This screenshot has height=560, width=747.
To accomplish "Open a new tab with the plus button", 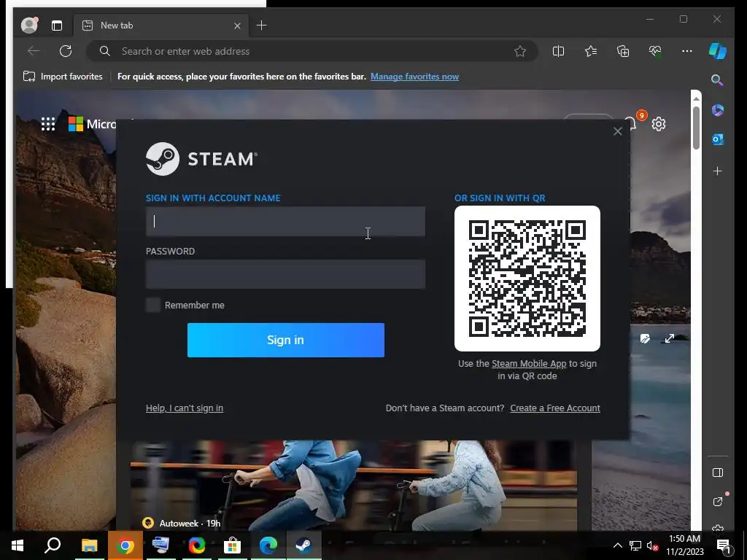I will click(262, 26).
